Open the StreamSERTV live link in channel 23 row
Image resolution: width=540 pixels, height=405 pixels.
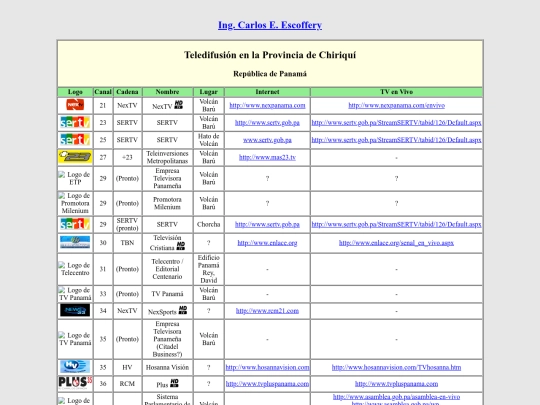tap(396, 123)
